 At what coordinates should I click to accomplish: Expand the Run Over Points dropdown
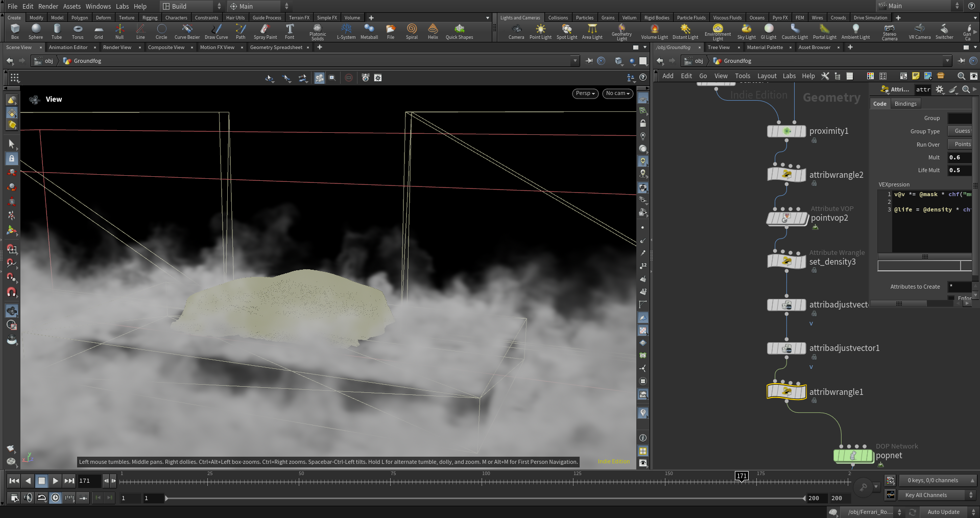[960, 145]
